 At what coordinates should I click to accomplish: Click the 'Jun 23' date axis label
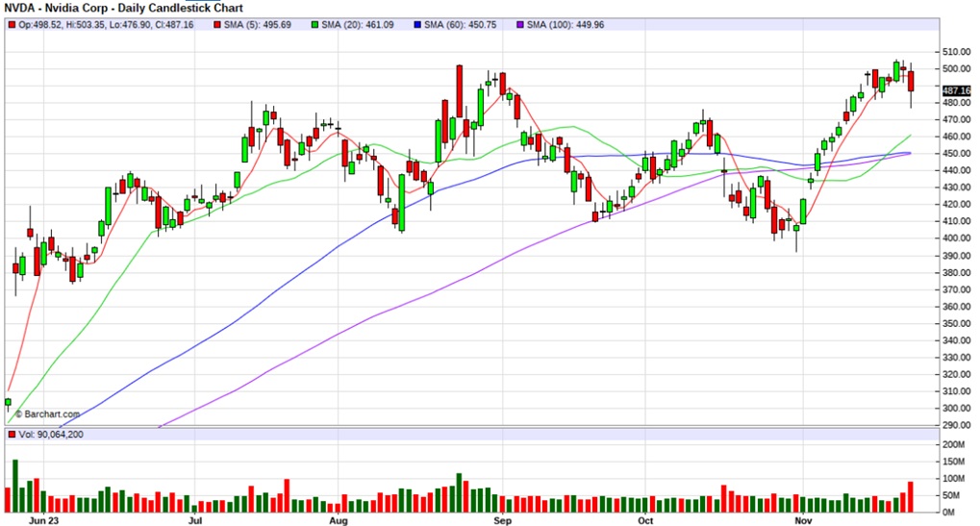[43, 520]
